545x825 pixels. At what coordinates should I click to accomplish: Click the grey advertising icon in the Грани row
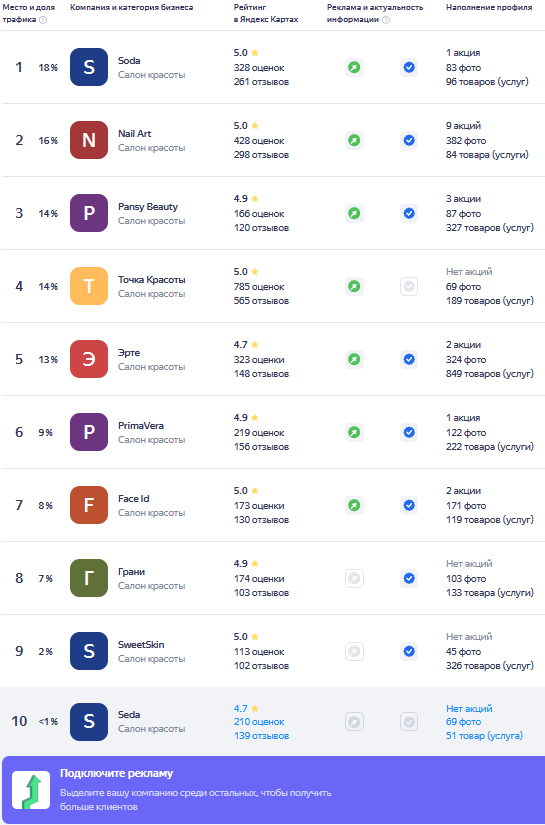[x=355, y=579]
